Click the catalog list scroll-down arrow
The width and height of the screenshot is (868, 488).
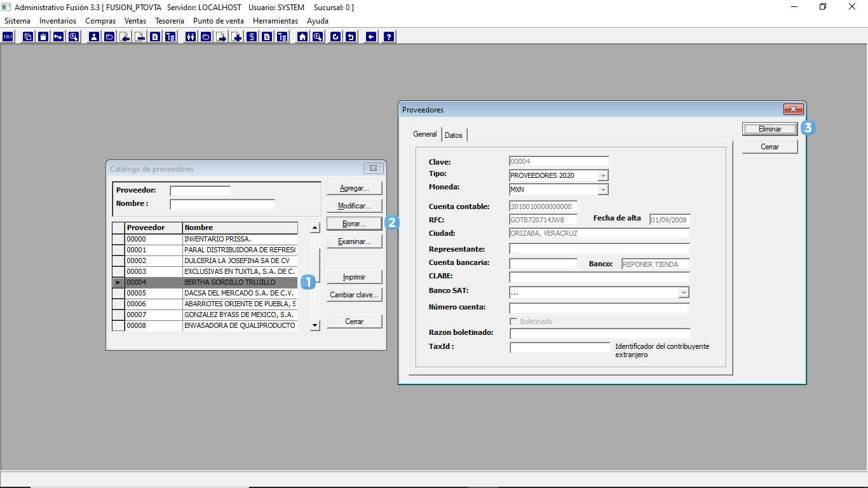[x=315, y=325]
